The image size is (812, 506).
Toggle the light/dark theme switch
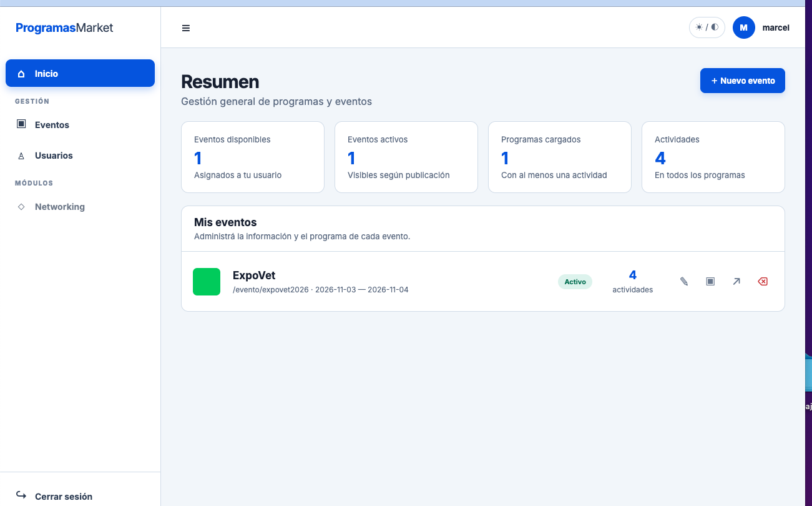coord(707,27)
